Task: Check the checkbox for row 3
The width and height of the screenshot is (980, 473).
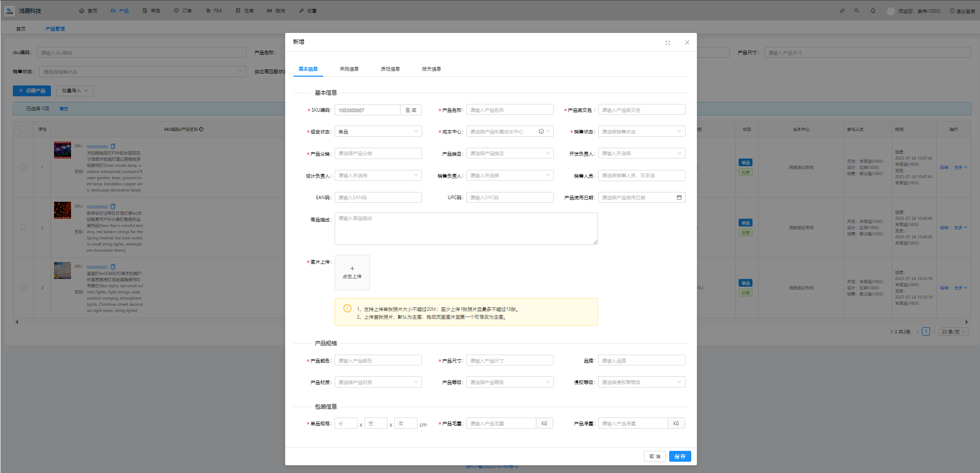Action: tap(23, 288)
